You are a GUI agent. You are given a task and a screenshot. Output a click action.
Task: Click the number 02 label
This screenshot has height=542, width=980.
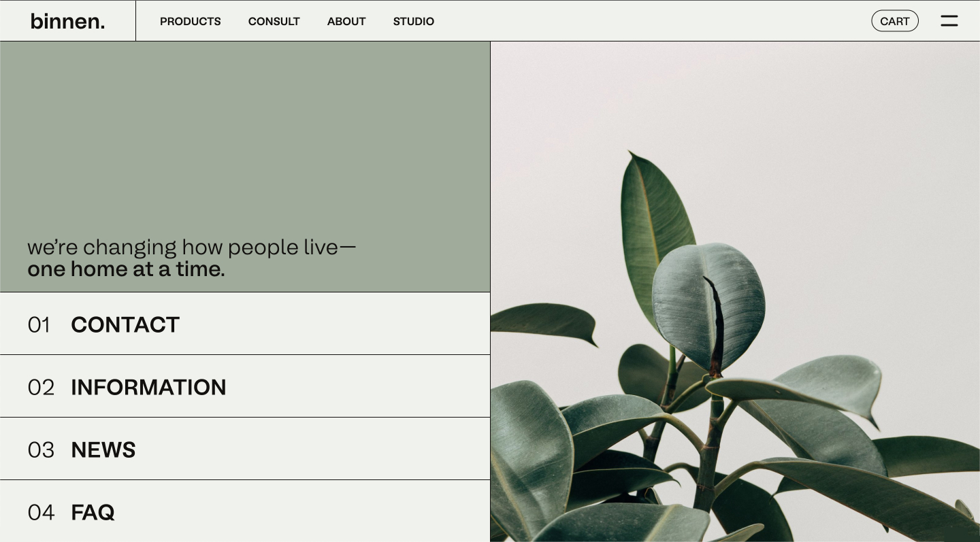41,388
